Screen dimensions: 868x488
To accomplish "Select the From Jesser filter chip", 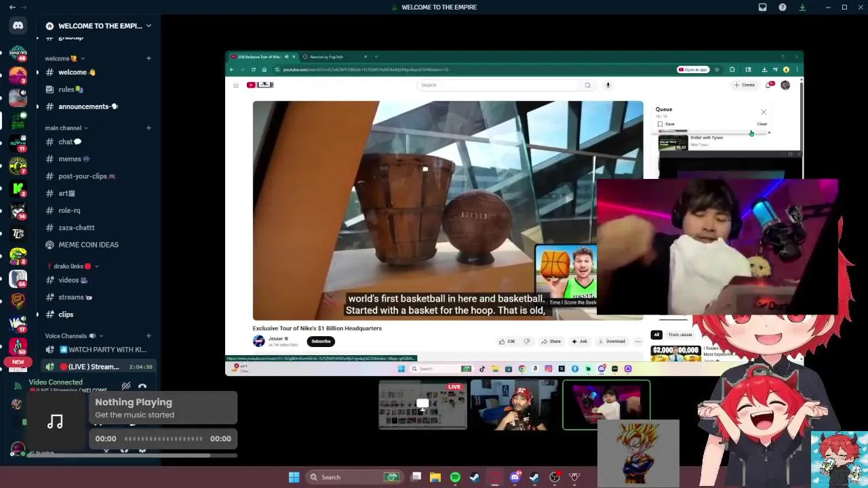I will (x=680, y=335).
